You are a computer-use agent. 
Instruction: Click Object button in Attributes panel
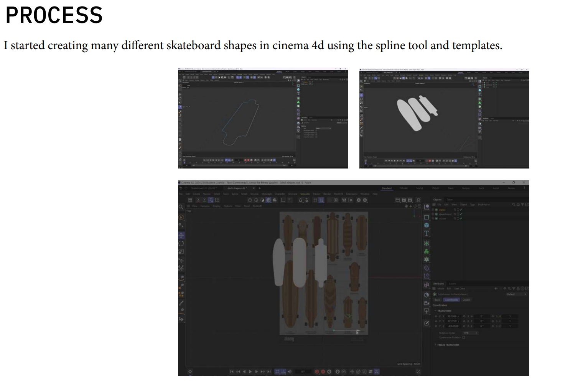[x=466, y=300]
